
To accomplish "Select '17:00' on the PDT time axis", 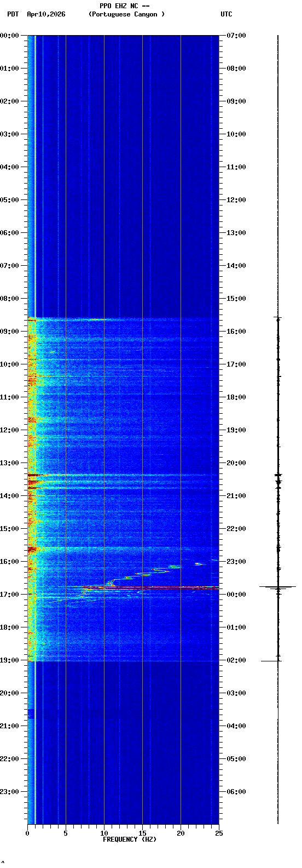I will point(9,595).
